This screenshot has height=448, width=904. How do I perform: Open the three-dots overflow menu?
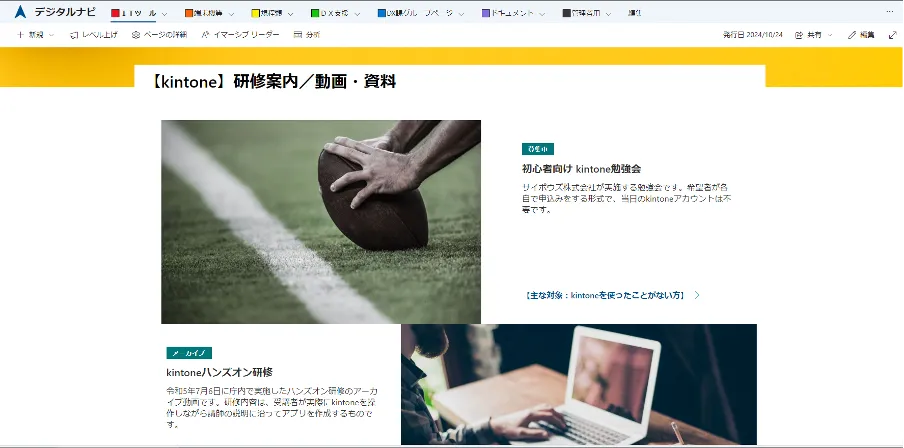[890, 12]
